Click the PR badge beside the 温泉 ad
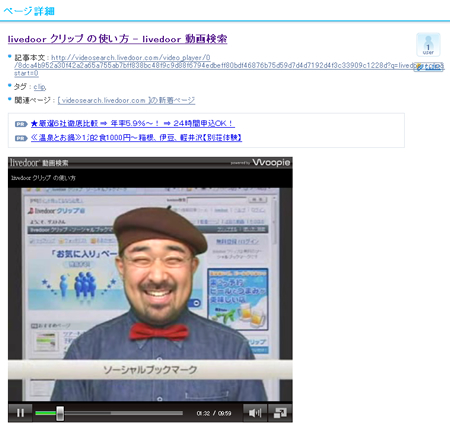The image size is (450, 428). coord(21,138)
